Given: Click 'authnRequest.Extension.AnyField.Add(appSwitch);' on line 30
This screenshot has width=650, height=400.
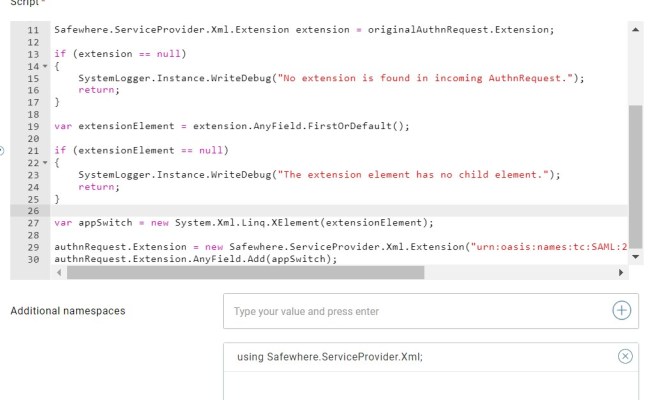Looking at the screenshot, I should 196,259.
